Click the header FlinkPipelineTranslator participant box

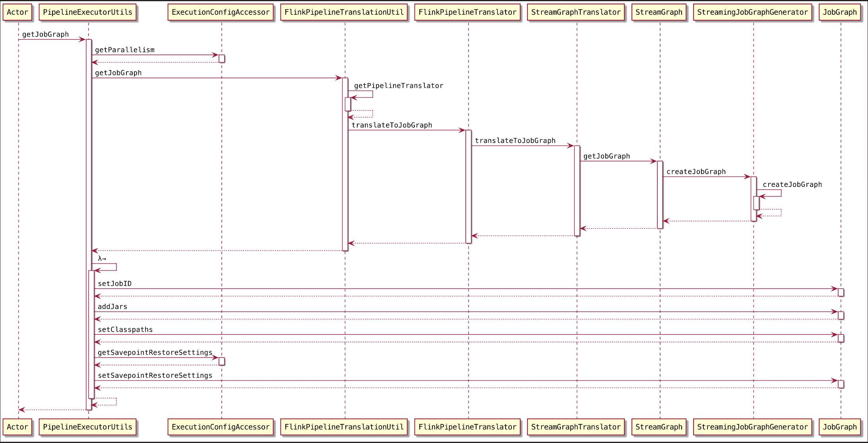click(467, 12)
